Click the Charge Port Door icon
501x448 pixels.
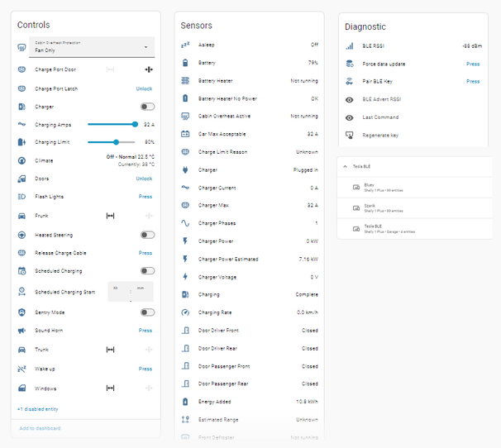(x=21, y=69)
